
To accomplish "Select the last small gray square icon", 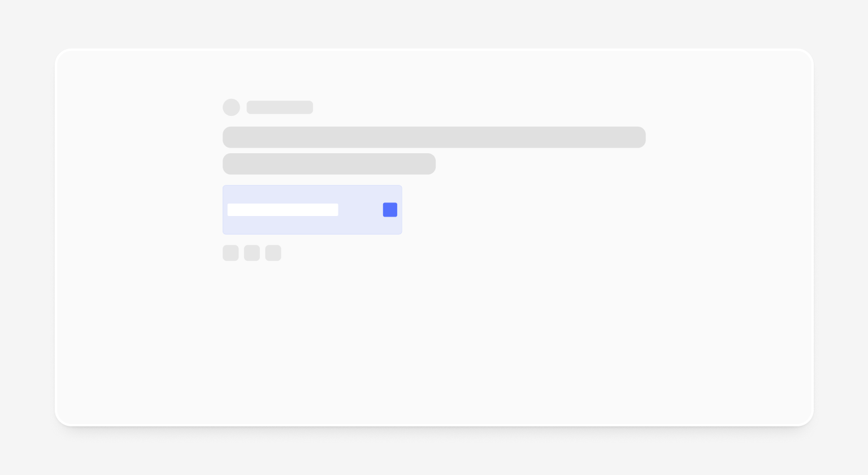I will [274, 253].
